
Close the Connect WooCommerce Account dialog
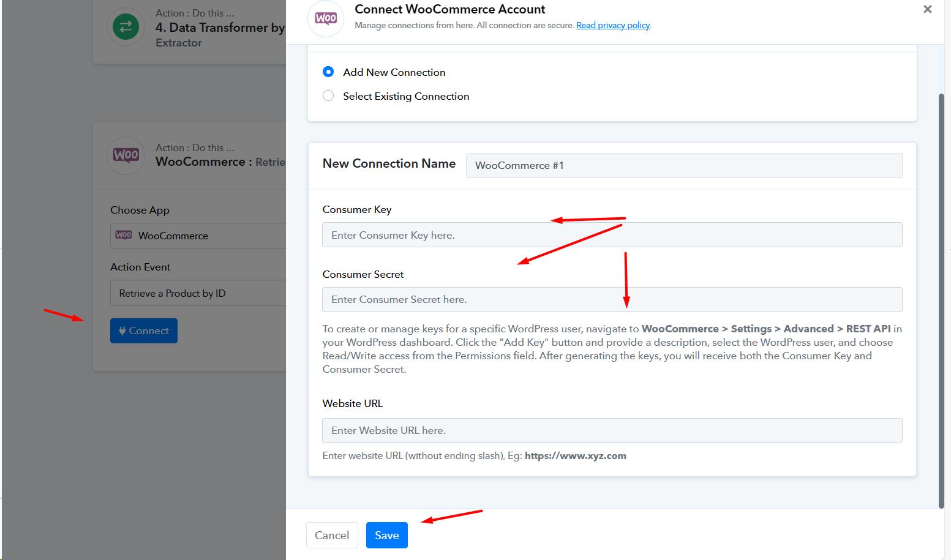pyautogui.click(x=928, y=9)
